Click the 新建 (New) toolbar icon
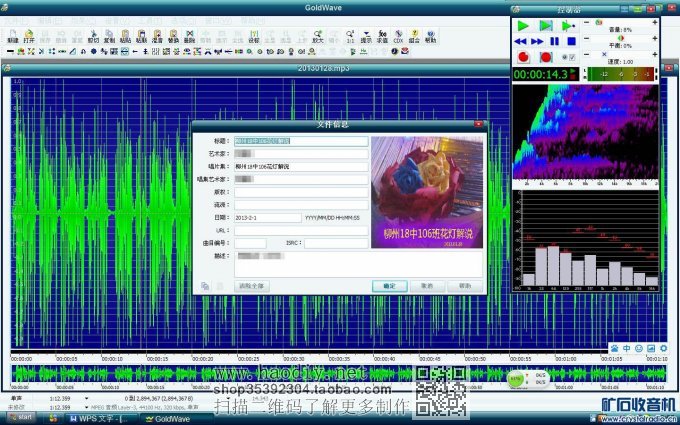 pos(12,36)
